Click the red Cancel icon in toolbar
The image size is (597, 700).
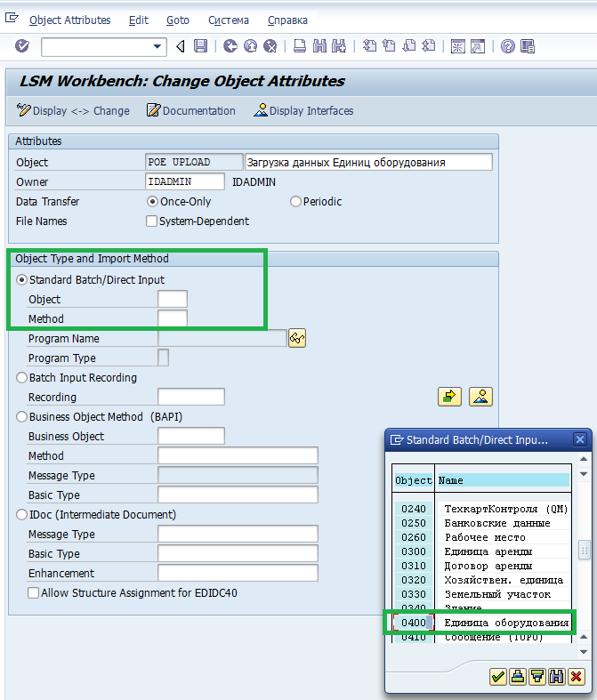(x=270, y=46)
